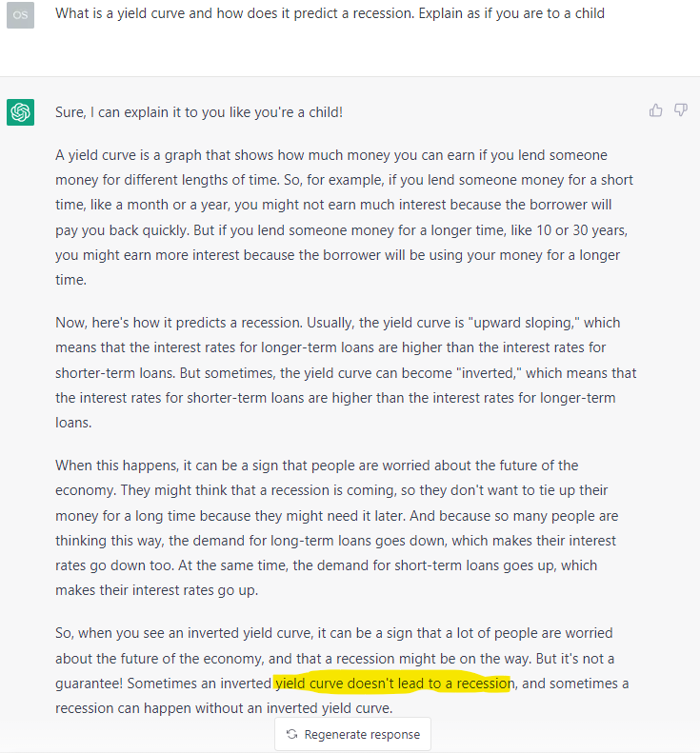Click the circular regenerate arrow icon
Viewport: 700px width, 753px height.
292,734
